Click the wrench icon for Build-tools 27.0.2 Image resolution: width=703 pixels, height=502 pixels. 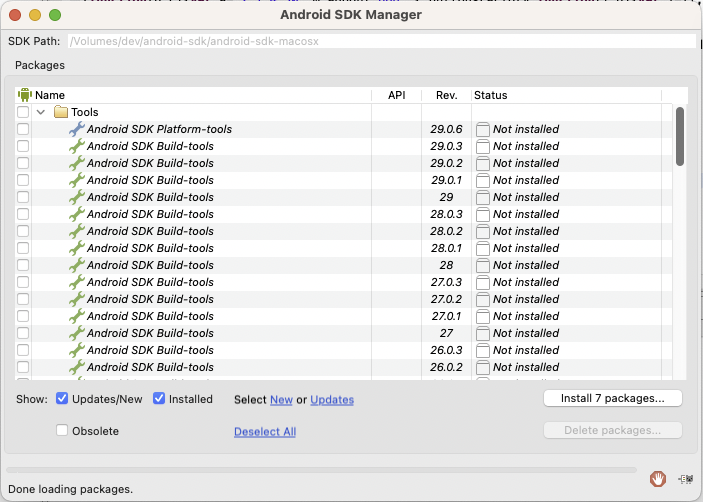(77, 299)
